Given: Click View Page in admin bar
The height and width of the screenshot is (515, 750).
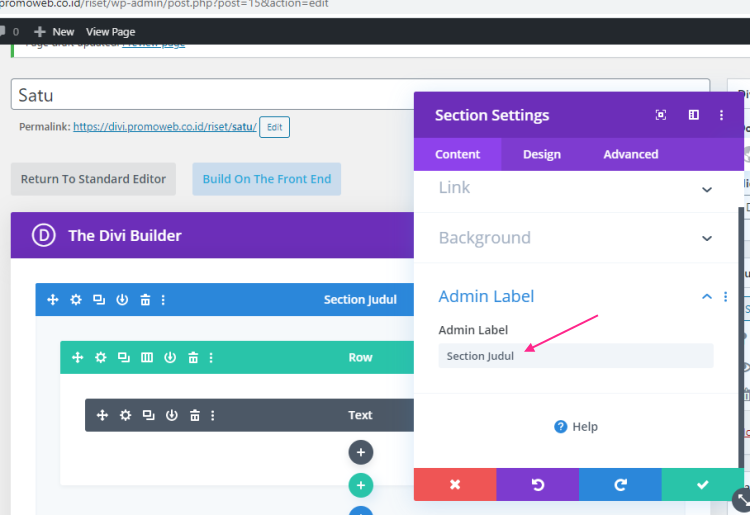Looking at the screenshot, I should click(110, 32).
